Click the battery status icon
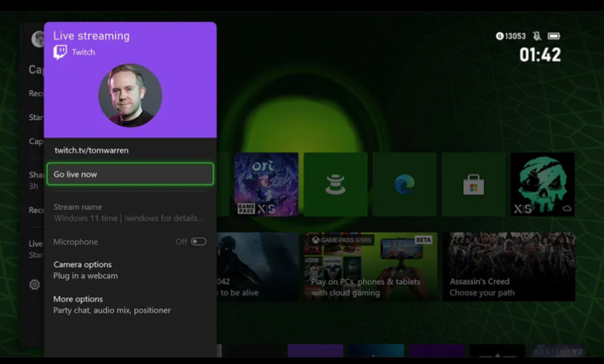This screenshot has height=364, width=604. [x=554, y=36]
